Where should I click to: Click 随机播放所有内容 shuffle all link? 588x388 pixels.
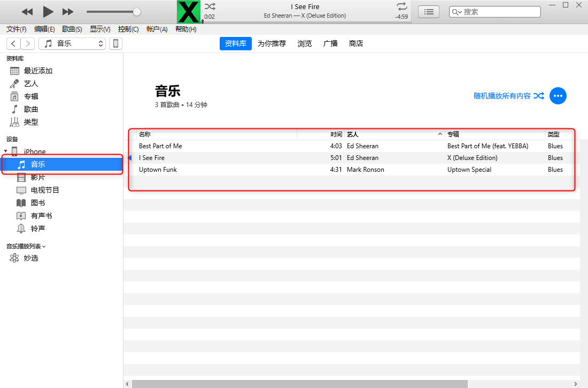(508, 96)
